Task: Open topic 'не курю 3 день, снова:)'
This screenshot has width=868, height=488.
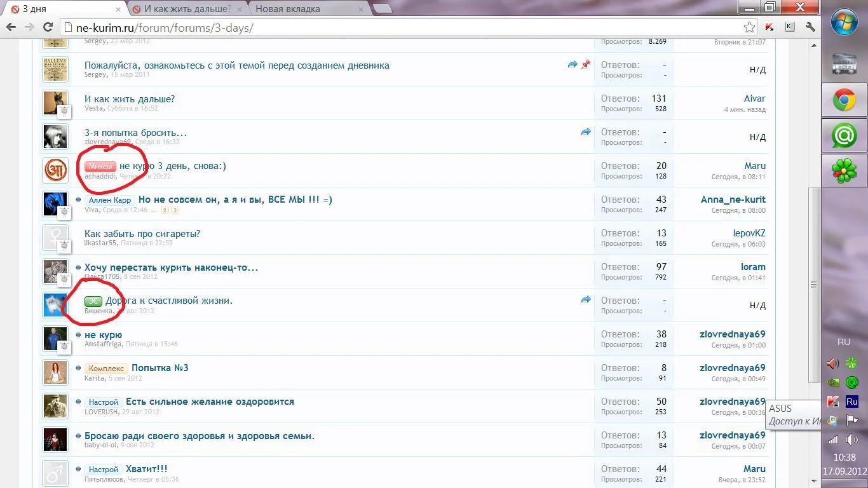Action: (173, 166)
